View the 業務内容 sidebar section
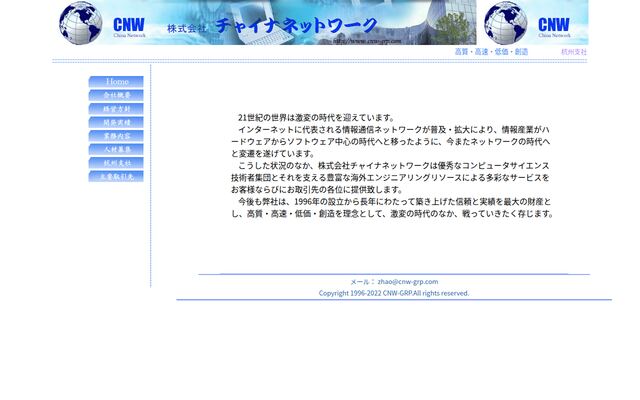The height and width of the screenshot is (400, 640). pos(116,136)
